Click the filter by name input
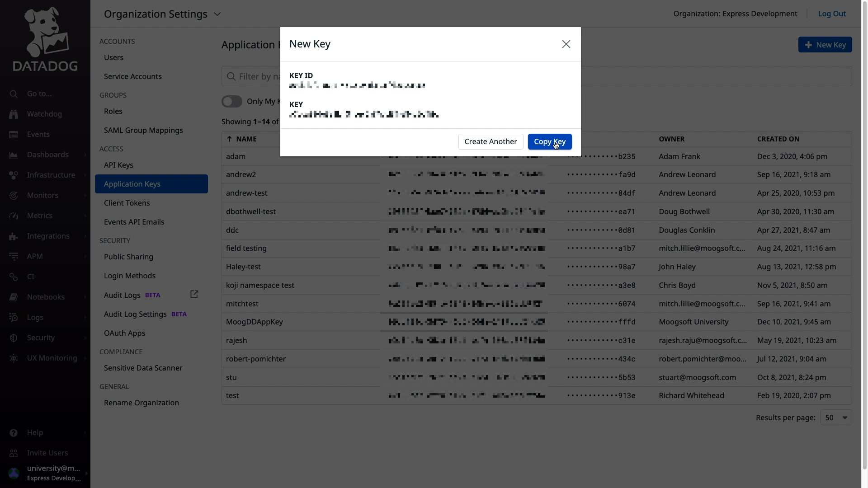The height and width of the screenshot is (488, 868). pyautogui.click(x=537, y=76)
